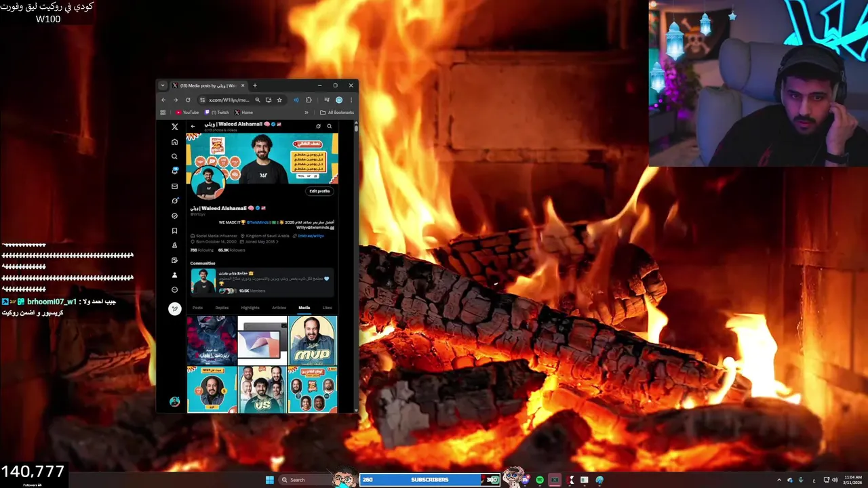
Task: Open the Explore search icon in the X sidebar
Action: point(174,157)
